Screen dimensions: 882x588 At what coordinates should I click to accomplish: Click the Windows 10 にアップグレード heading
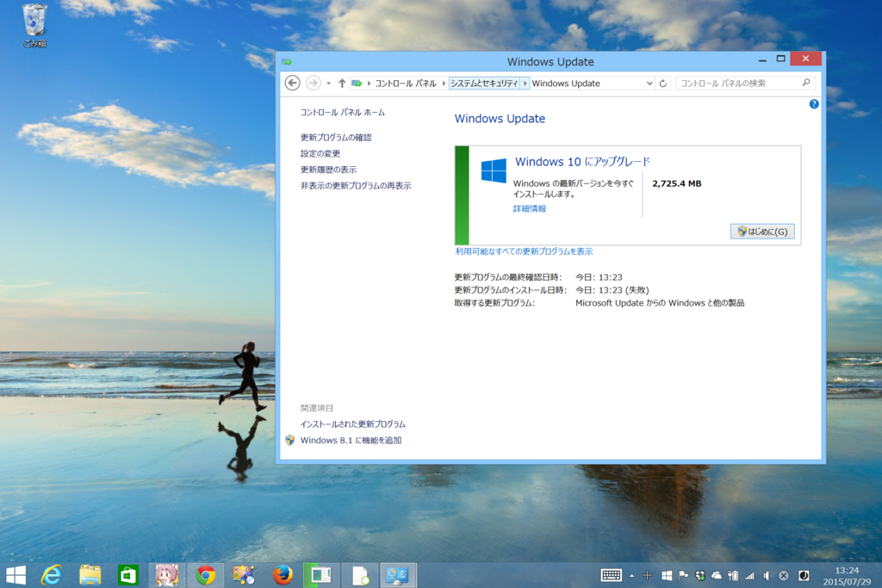pos(583,162)
